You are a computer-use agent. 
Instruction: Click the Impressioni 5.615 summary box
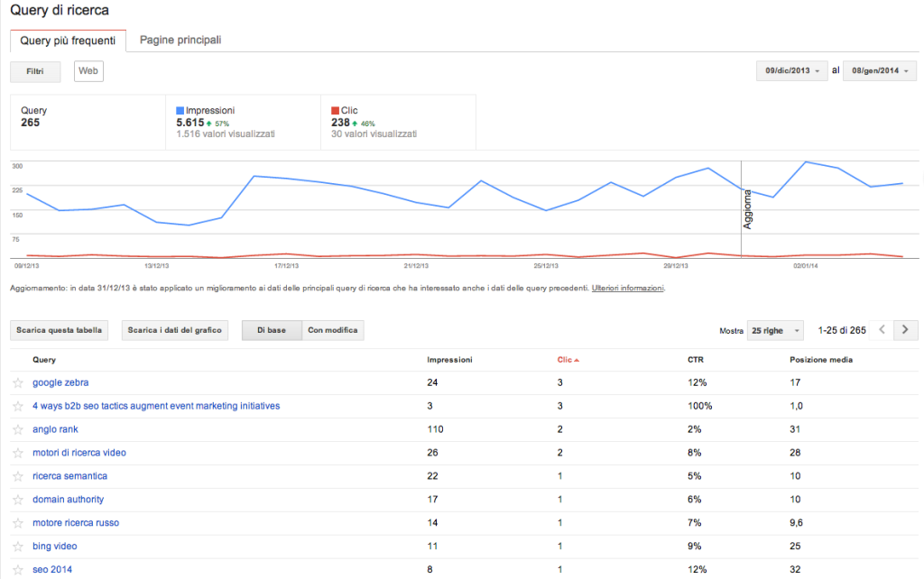[243, 122]
